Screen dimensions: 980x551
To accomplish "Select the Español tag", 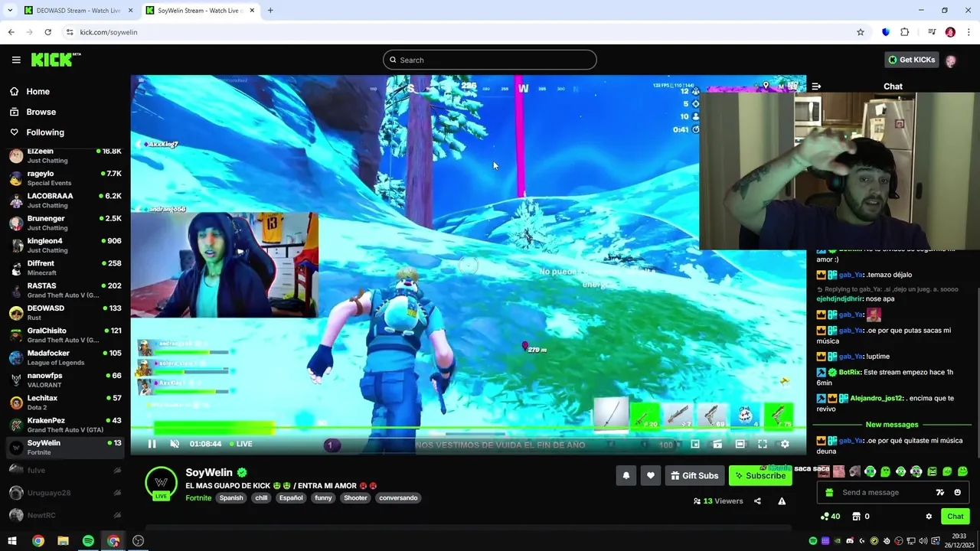I will (x=291, y=498).
